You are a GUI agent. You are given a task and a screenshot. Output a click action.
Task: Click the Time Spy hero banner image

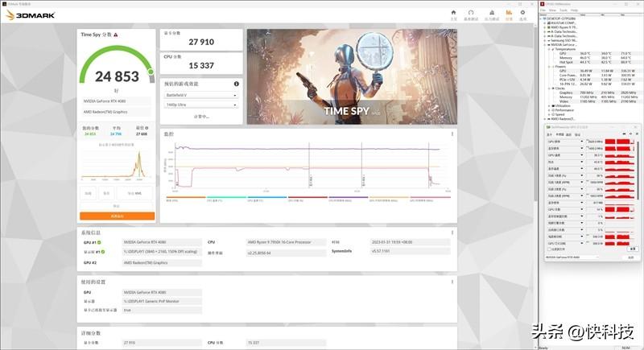pos(352,75)
